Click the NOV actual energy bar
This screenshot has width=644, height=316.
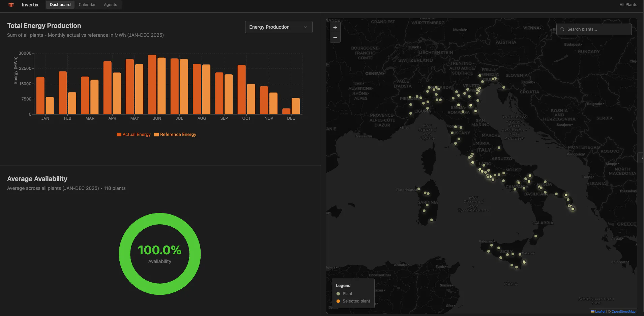pos(264,100)
